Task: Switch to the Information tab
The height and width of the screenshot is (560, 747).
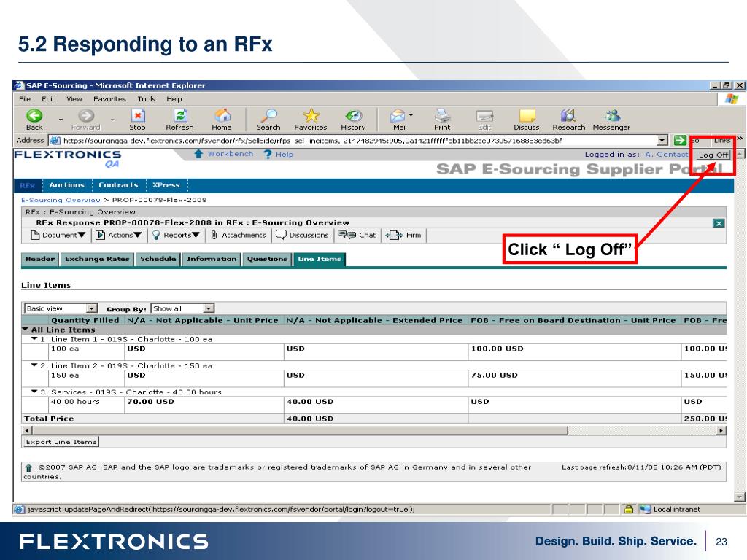Action: [212, 259]
